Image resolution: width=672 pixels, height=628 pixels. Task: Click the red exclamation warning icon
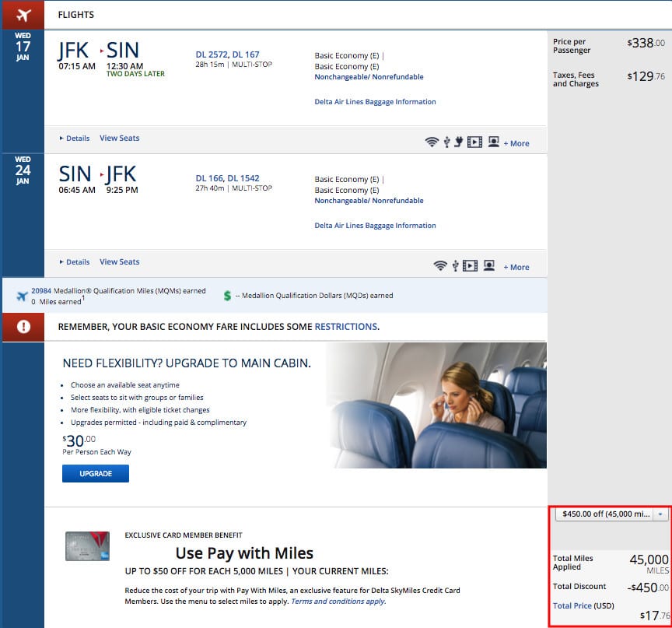click(23, 327)
